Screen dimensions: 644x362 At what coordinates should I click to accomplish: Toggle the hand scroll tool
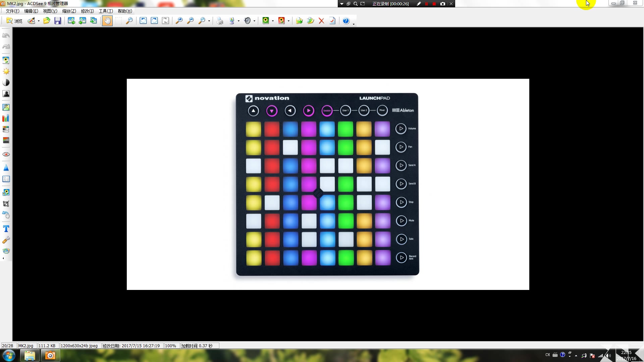pos(107,21)
